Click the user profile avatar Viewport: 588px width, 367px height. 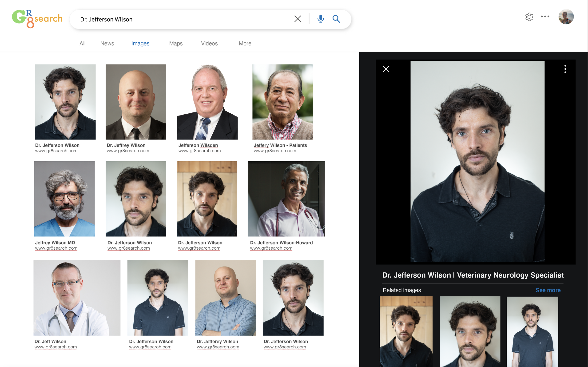click(x=566, y=17)
